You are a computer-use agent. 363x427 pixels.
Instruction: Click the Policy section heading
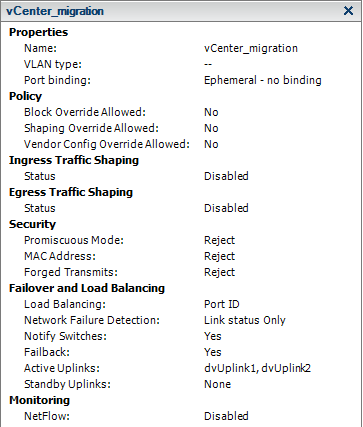[x=25, y=96]
